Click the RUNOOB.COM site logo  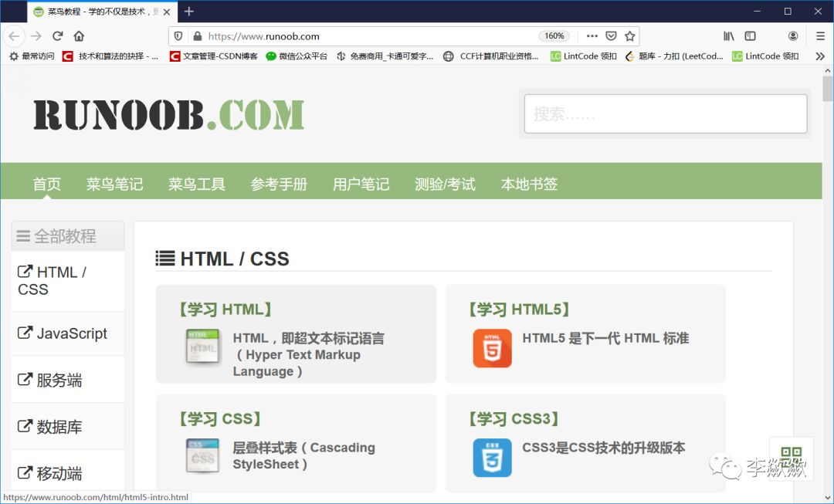(169, 114)
